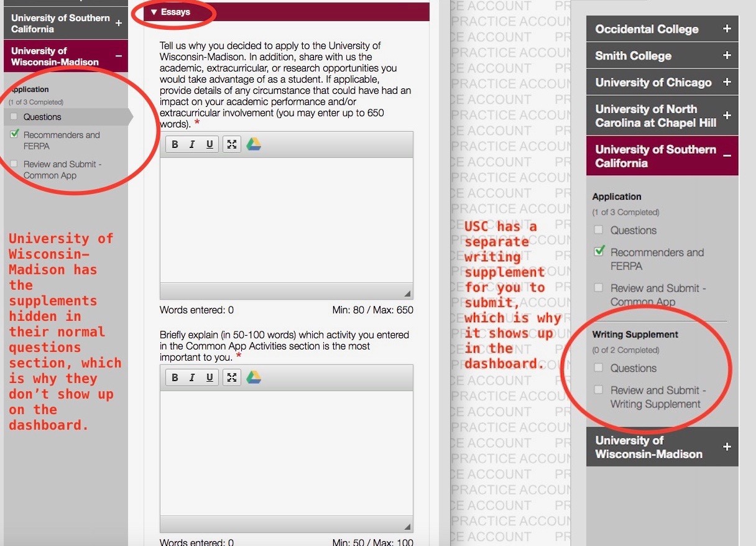Tick the Questions checkbox under Wisconsin-Madison Application
The width and height of the screenshot is (756, 546).
pos(14,116)
